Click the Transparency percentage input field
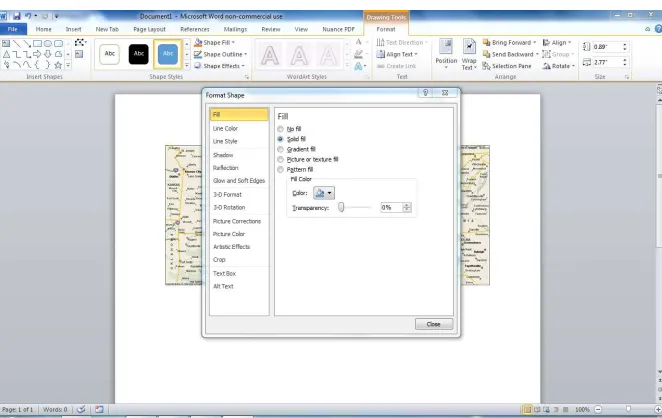The width and height of the screenshot is (662, 418). coord(391,207)
